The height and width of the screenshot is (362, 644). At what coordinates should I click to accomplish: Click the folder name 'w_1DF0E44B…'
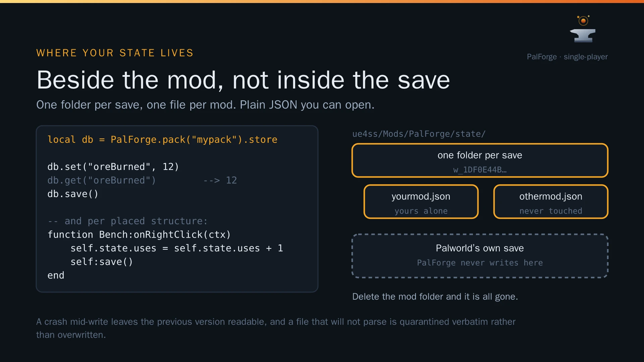point(480,170)
